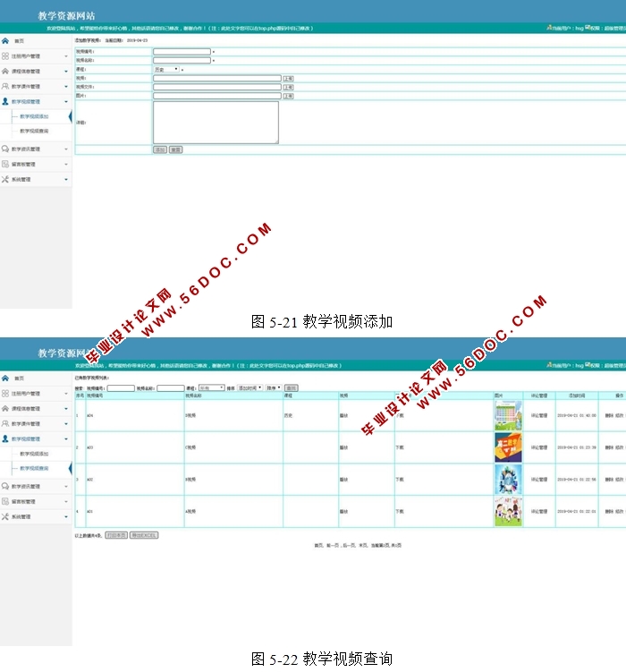This screenshot has height=672, width=626.
Task: Open the 降序 sort-order dropdown
Action: 273,387
